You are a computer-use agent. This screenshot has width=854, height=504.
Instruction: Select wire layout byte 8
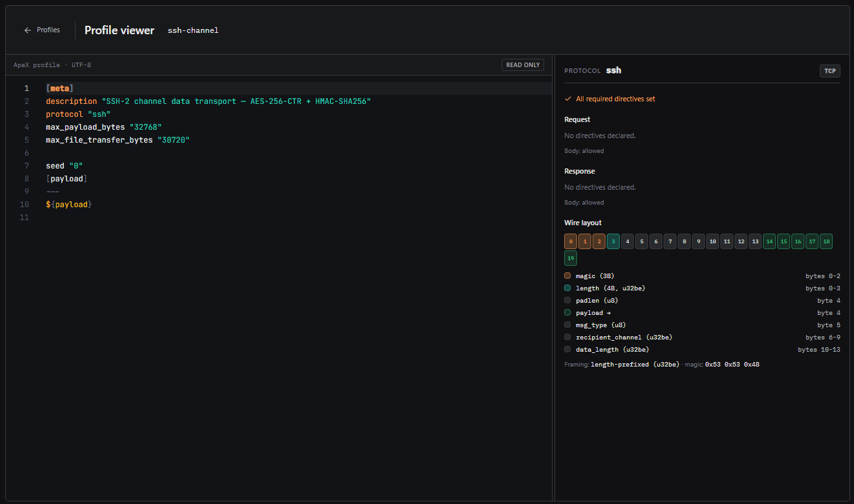[684, 241]
